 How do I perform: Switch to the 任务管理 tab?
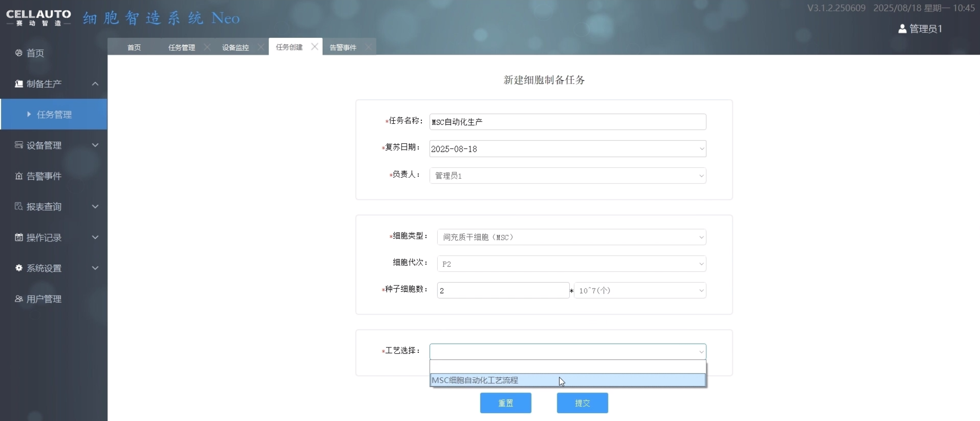(x=182, y=47)
